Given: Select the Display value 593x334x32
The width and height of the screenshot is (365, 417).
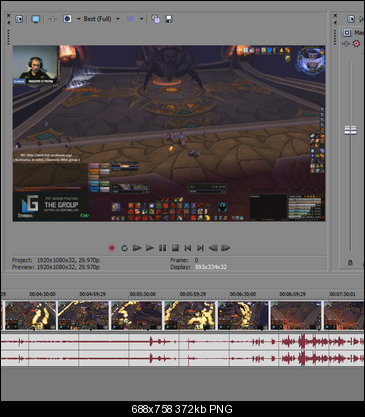Looking at the screenshot, I should [x=211, y=267].
